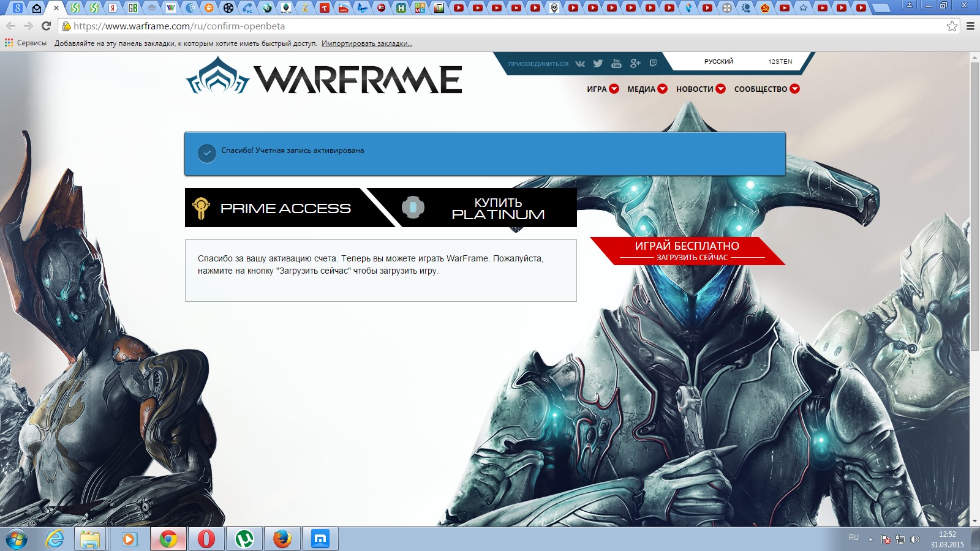Switch to the orange paw print tab
This screenshot has height=551, width=980.
[209, 8]
